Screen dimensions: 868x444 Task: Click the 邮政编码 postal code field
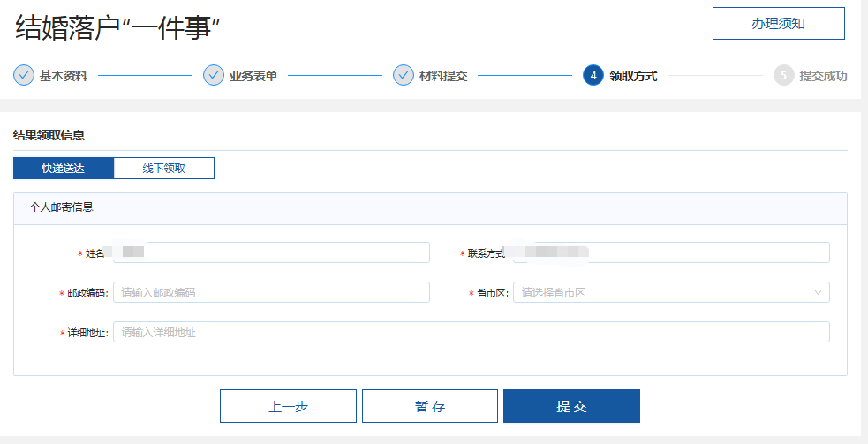click(x=270, y=292)
